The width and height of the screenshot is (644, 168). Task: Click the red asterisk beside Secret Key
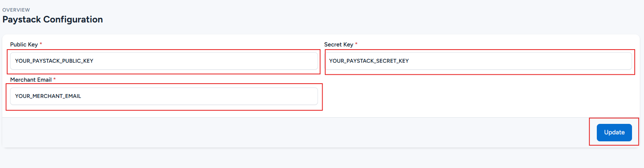click(x=356, y=44)
